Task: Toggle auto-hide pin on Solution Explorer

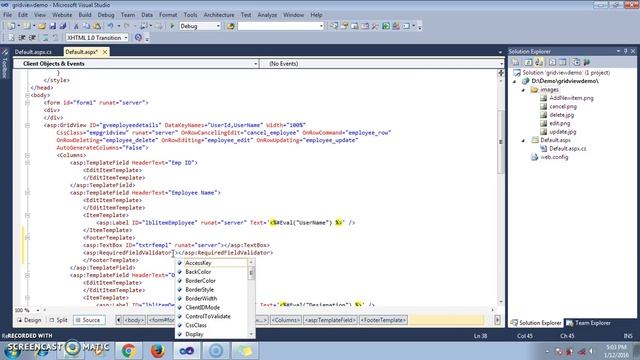Action: click(625, 51)
